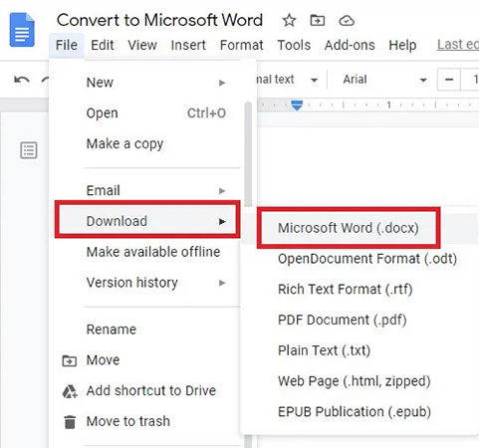Image resolution: width=479 pixels, height=448 pixels.
Task: Open the Help menu
Action: (402, 45)
